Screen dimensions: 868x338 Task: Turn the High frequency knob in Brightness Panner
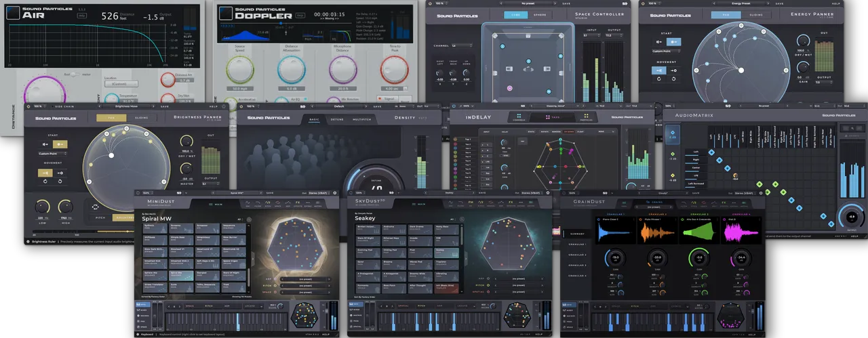click(x=65, y=207)
